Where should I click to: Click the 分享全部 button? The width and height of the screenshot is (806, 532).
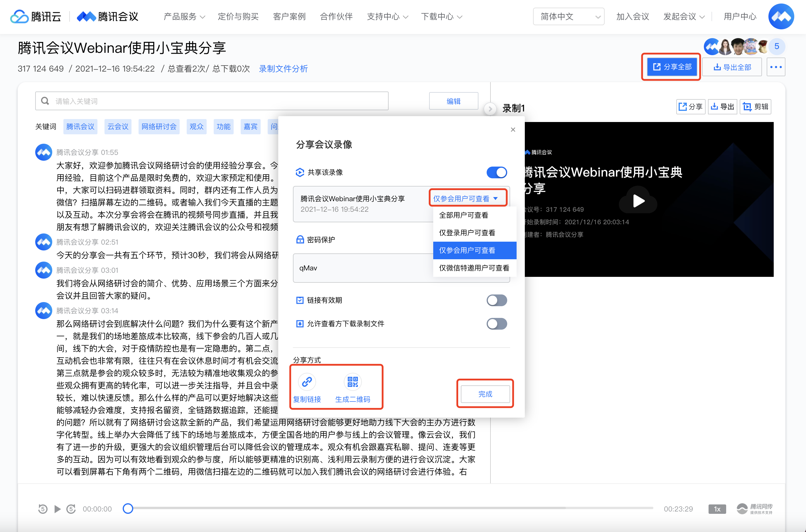coord(672,67)
